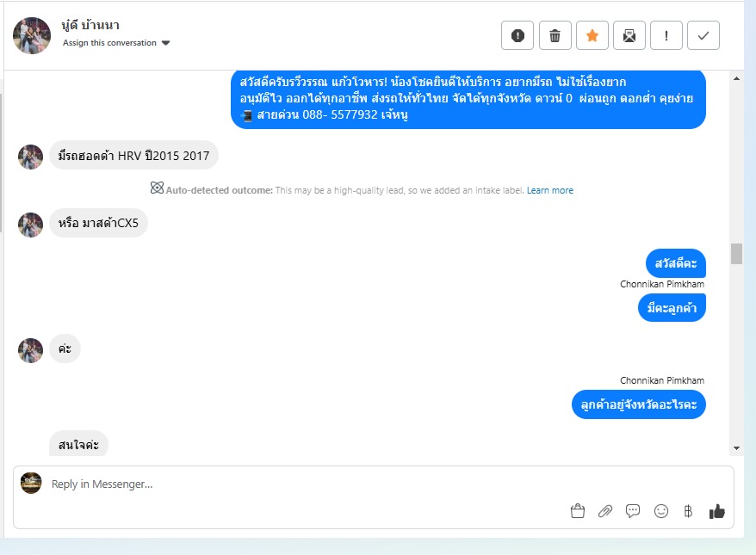This screenshot has height=555, width=756.
Task: Attach a file with paperclip icon
Action: (605, 511)
